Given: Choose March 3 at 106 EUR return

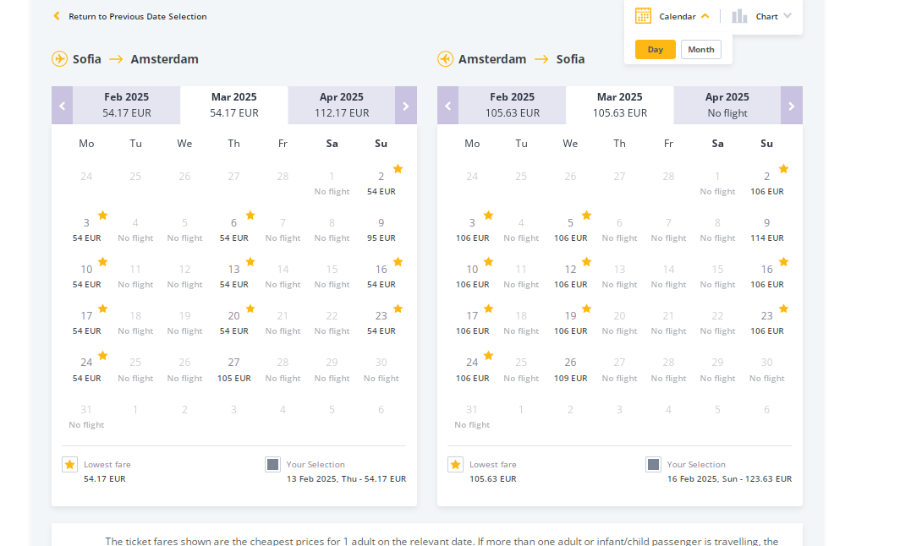Looking at the screenshot, I should 472,230.
